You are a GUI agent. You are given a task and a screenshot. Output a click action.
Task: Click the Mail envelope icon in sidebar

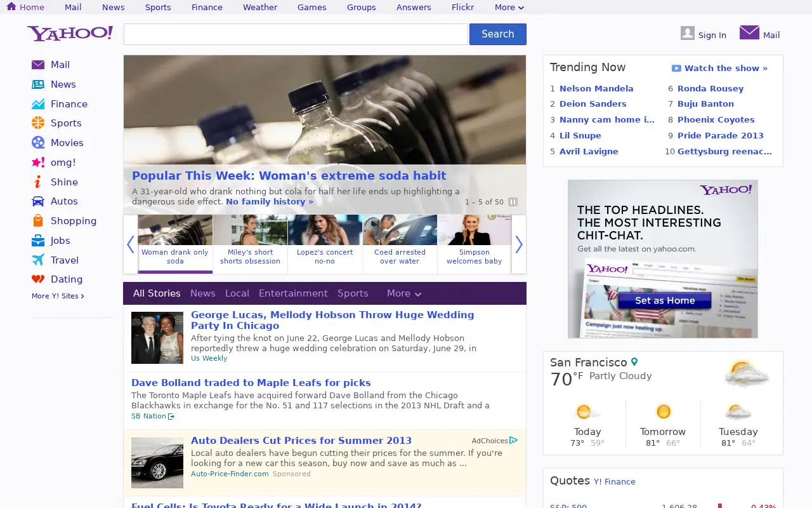pos(38,65)
